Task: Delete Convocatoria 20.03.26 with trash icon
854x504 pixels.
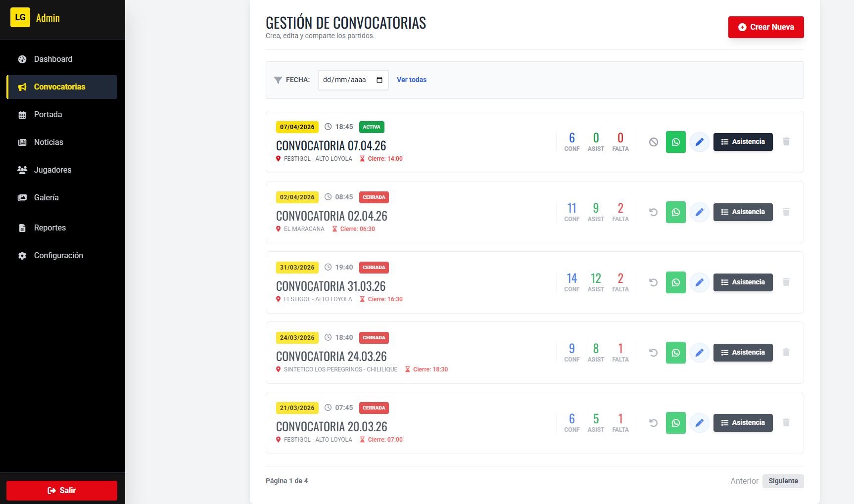Action: click(786, 423)
